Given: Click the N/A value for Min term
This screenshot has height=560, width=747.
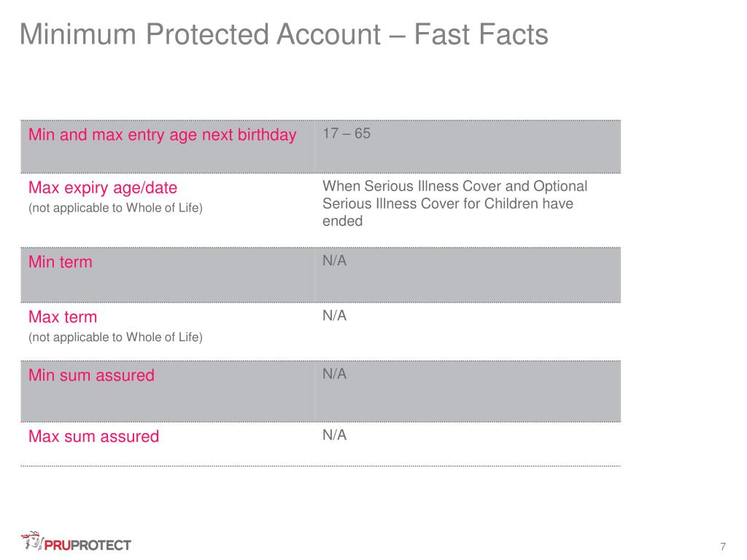Looking at the screenshot, I should 334,261.
